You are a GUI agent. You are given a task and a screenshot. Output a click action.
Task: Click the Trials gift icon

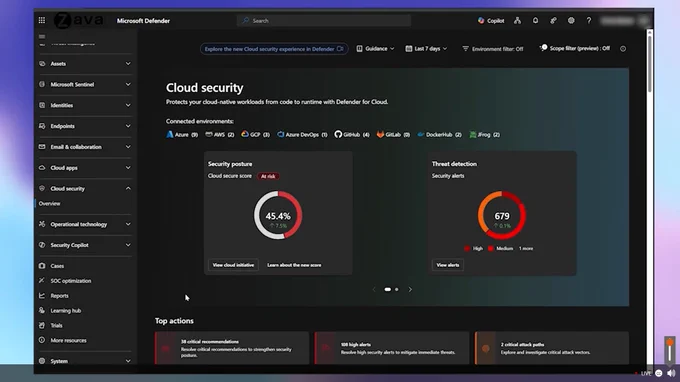pyautogui.click(x=42, y=325)
